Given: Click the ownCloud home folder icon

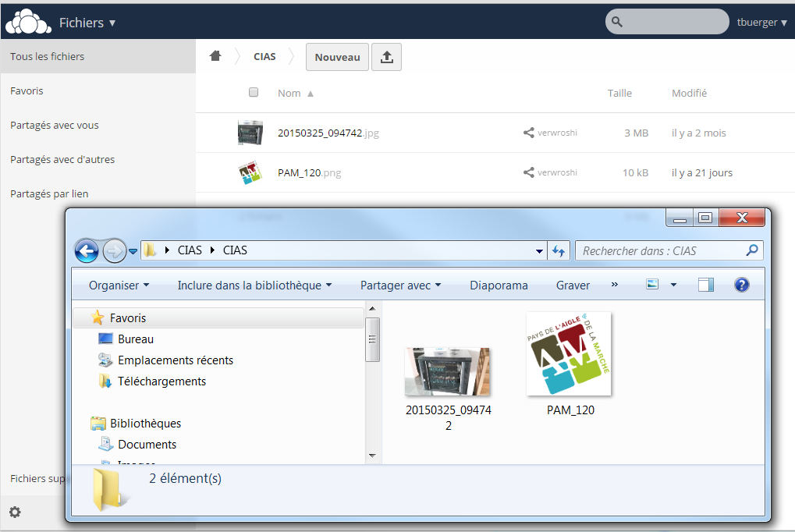Looking at the screenshot, I should [x=215, y=56].
